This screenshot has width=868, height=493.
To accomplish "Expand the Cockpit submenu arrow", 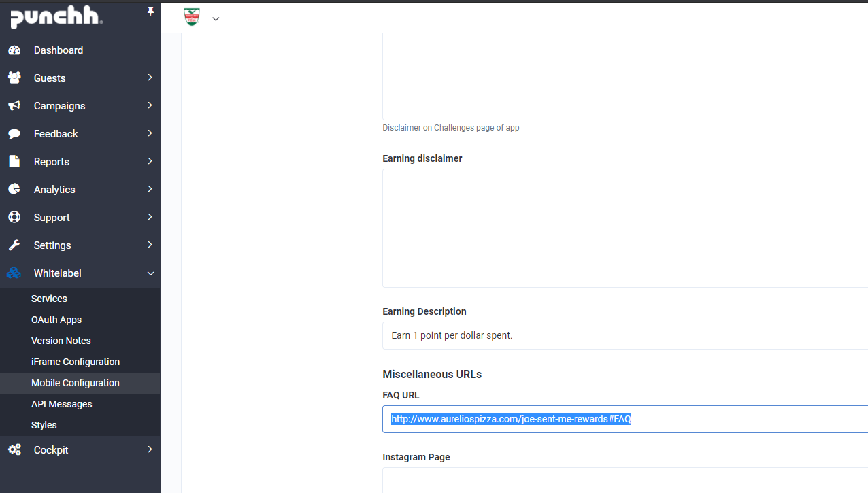I will (150, 449).
